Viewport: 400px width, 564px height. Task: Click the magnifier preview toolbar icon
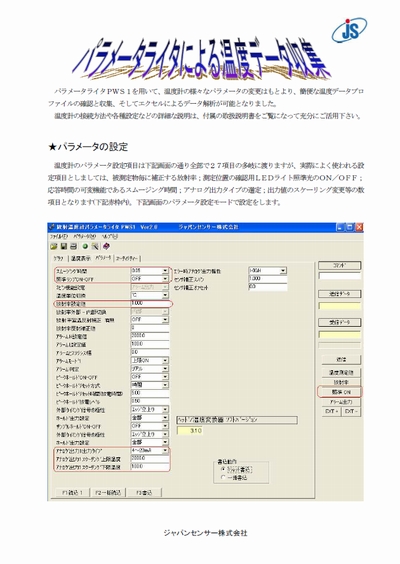coord(95,246)
